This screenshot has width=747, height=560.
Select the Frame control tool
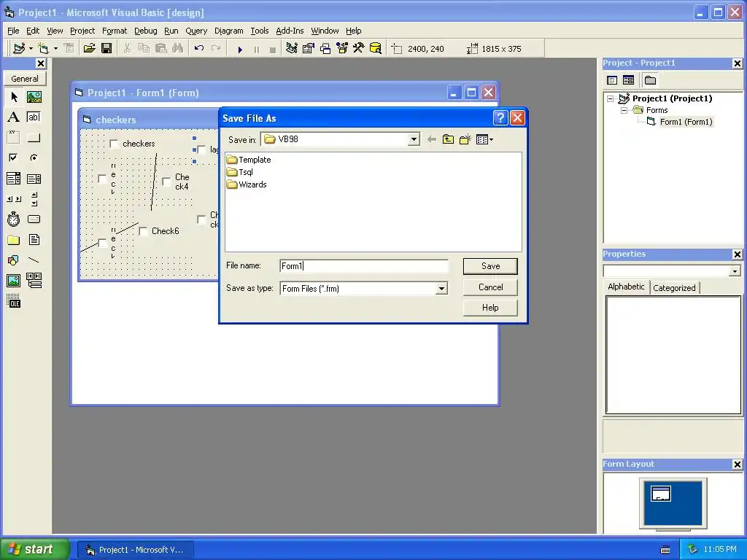(x=14, y=138)
